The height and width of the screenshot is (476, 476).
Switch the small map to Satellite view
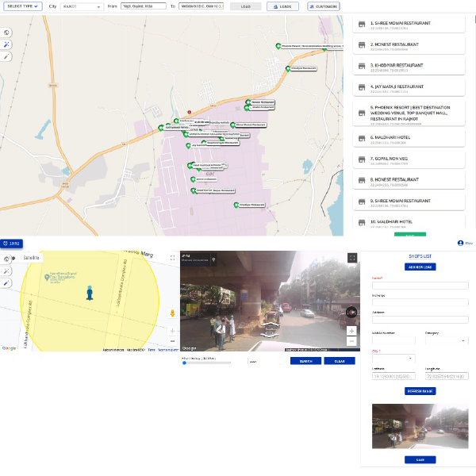(x=32, y=257)
